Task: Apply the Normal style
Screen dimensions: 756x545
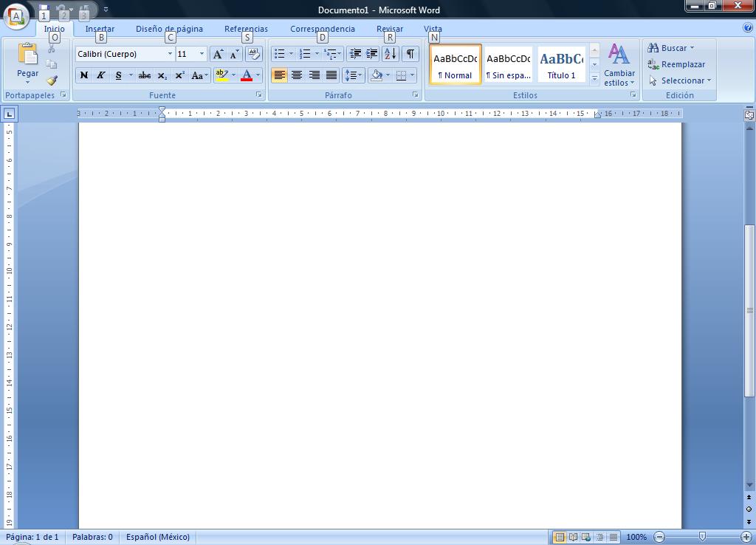Action: (x=455, y=65)
